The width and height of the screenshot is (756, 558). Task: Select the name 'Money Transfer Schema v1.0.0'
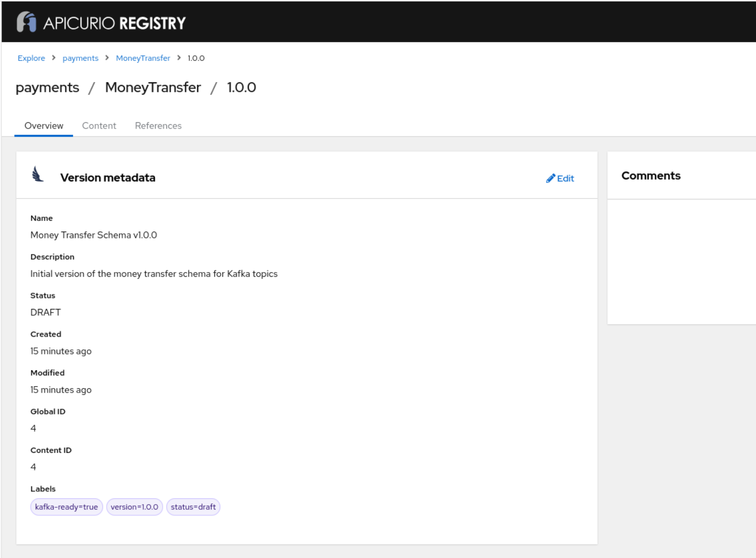tap(94, 235)
